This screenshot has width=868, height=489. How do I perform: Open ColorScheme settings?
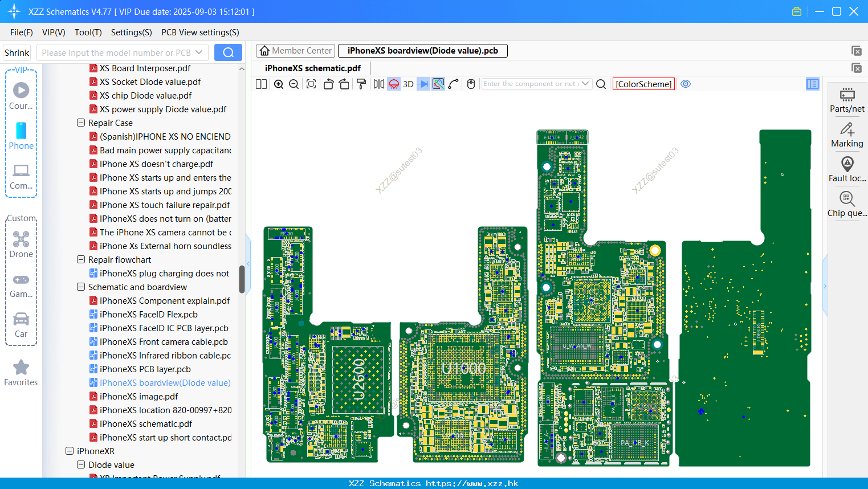point(643,84)
